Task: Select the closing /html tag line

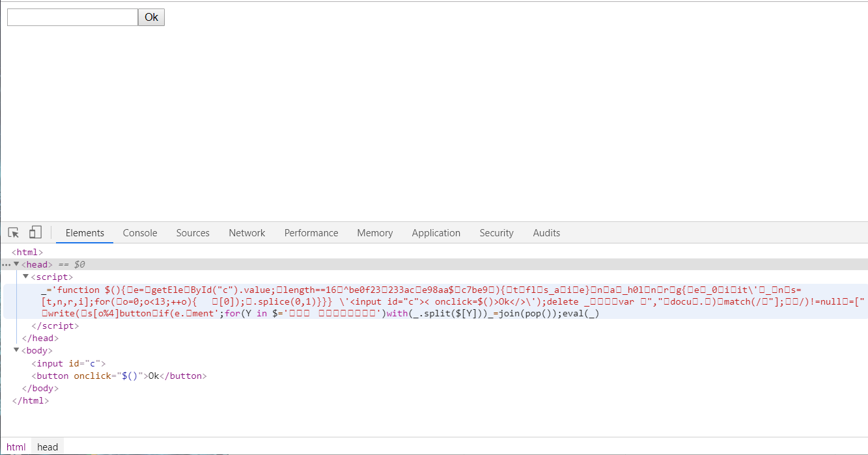Action: click(x=30, y=400)
